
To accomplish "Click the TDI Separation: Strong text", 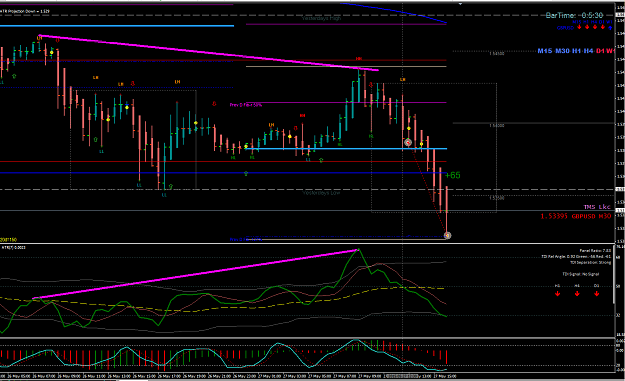I will (x=590, y=263).
